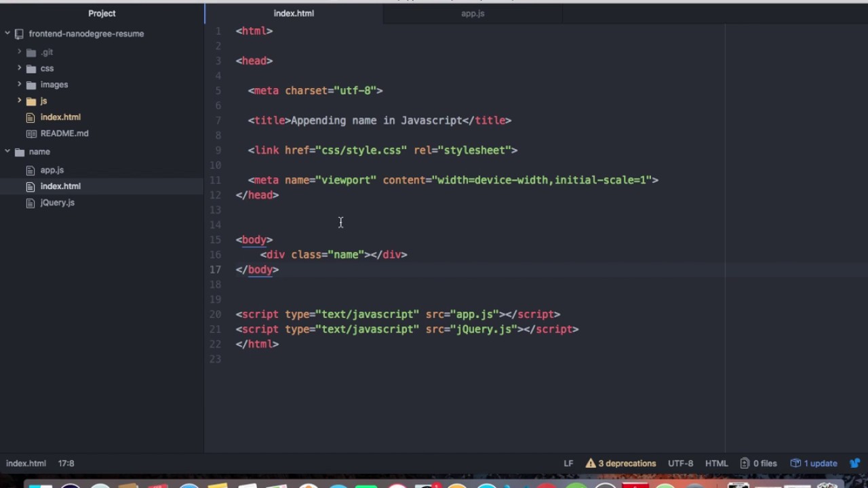Open the UTF-8 encoding selector
Screen dimensions: 868x488
point(680,464)
